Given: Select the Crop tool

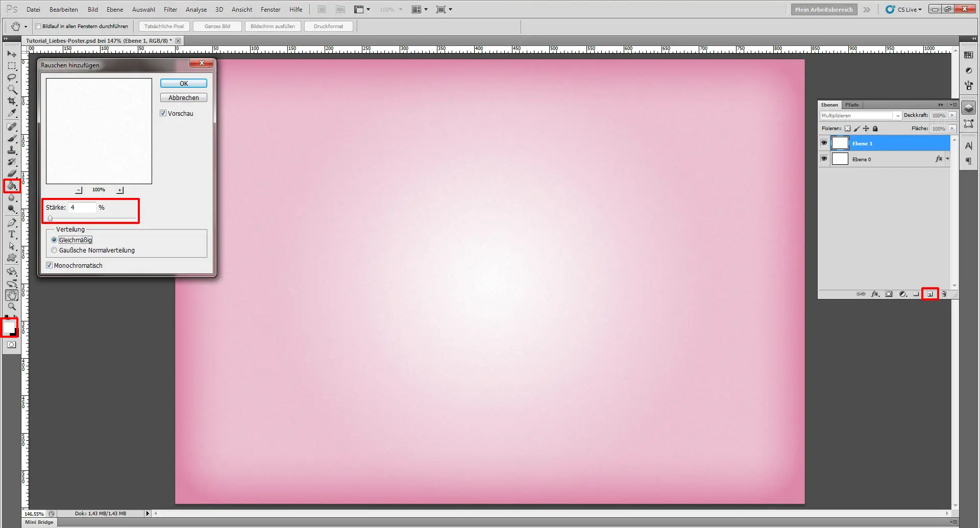Looking at the screenshot, I should (x=12, y=101).
